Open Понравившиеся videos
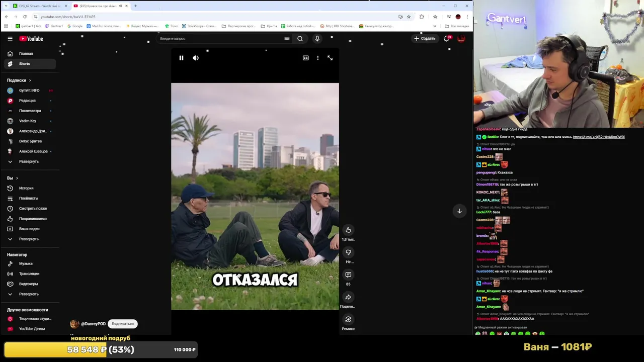 coord(30,219)
